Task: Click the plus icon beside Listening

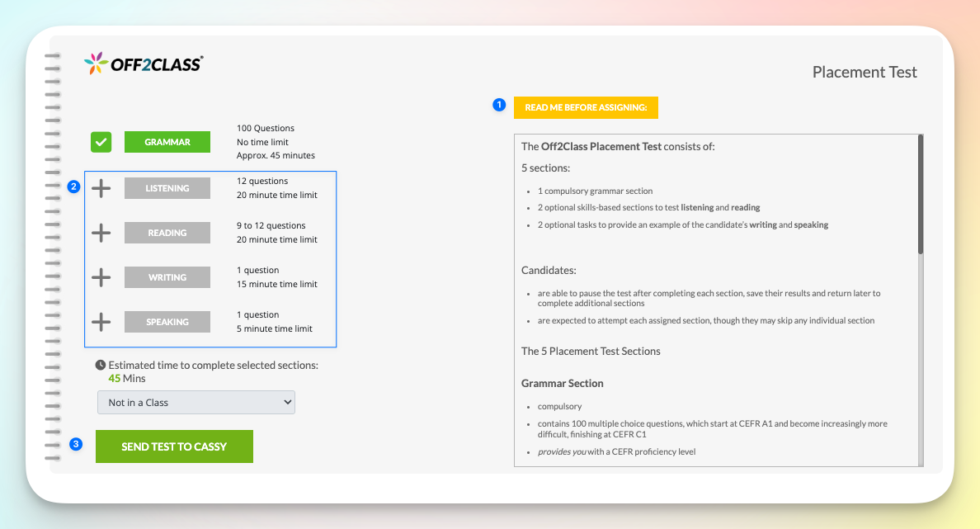Action: point(101,188)
